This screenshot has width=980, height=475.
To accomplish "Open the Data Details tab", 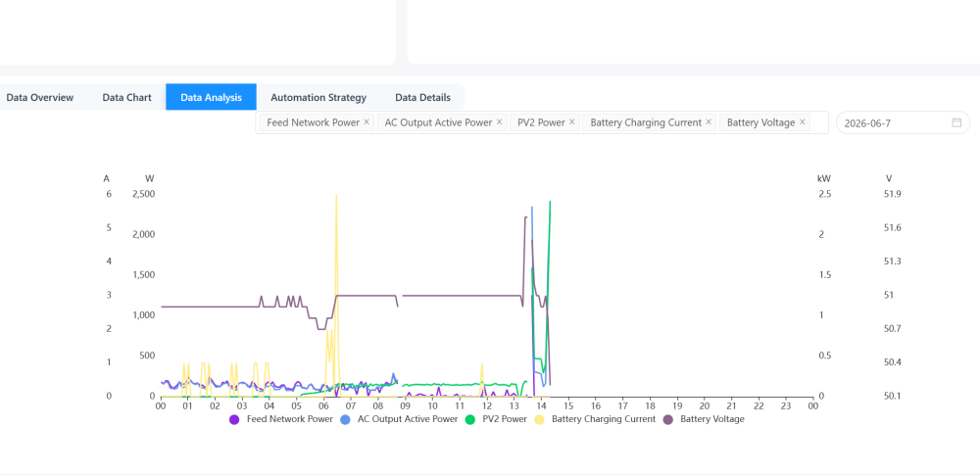I will pyautogui.click(x=422, y=98).
